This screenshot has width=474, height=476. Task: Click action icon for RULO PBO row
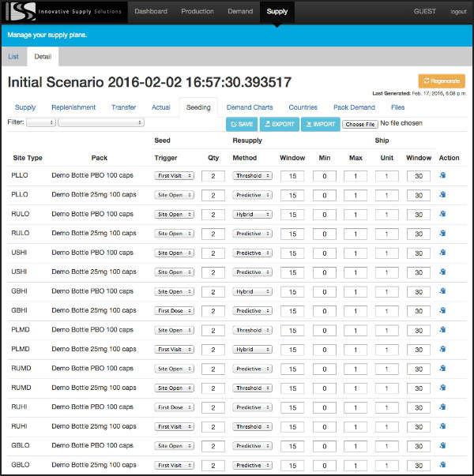tap(442, 214)
